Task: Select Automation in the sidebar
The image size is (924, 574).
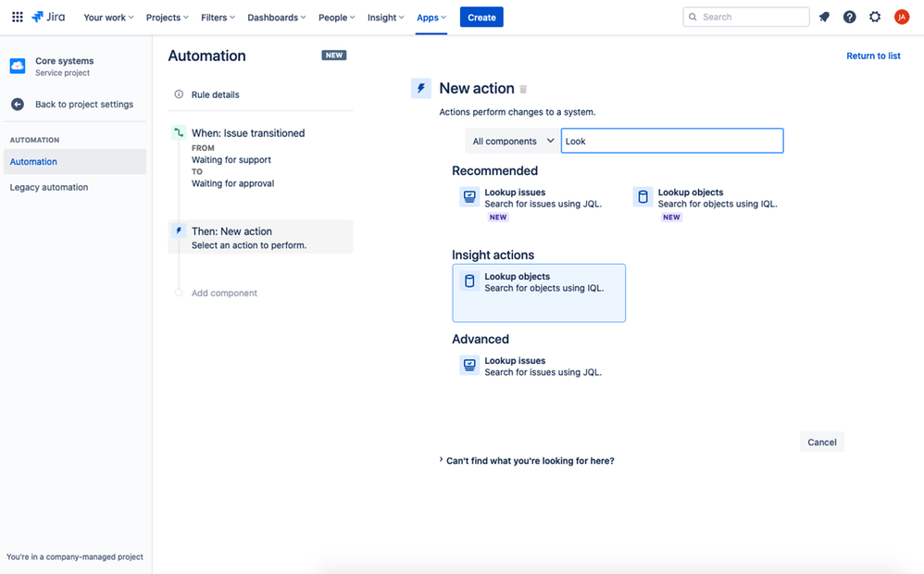Action: [x=75, y=161]
